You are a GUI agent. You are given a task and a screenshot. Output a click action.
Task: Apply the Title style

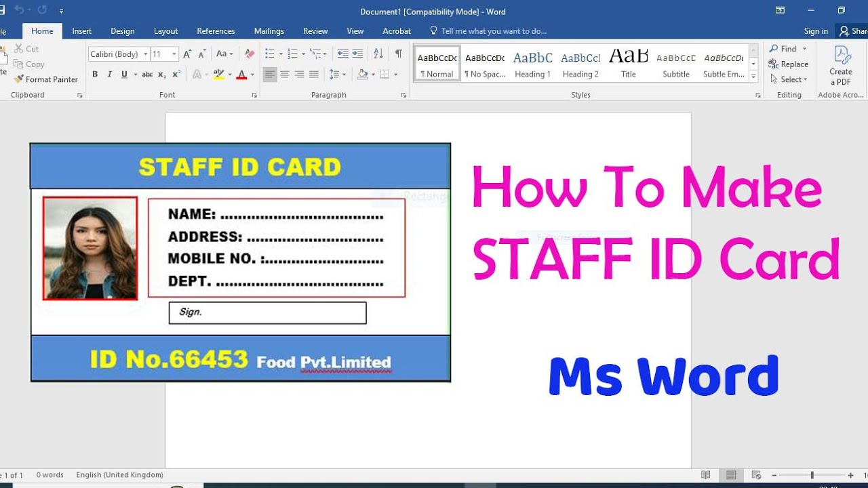(x=629, y=64)
